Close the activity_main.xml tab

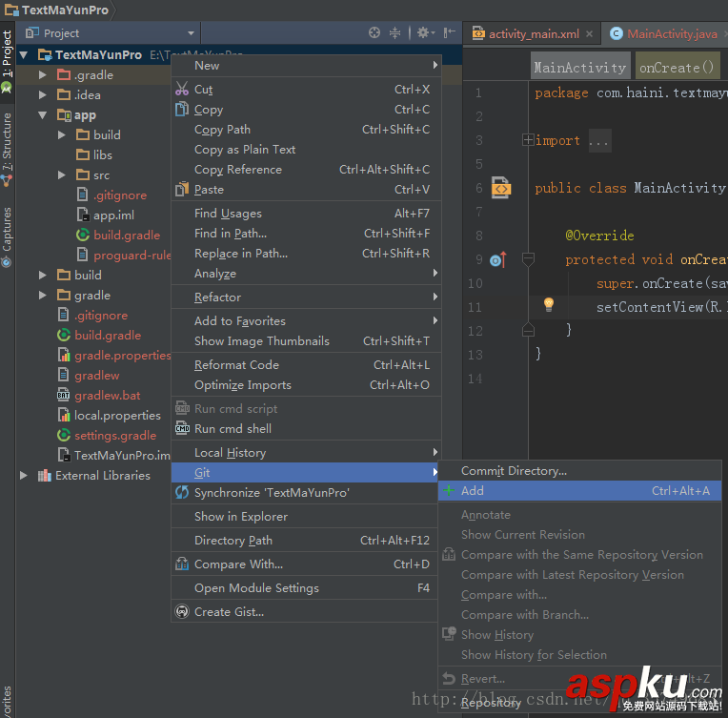(589, 33)
